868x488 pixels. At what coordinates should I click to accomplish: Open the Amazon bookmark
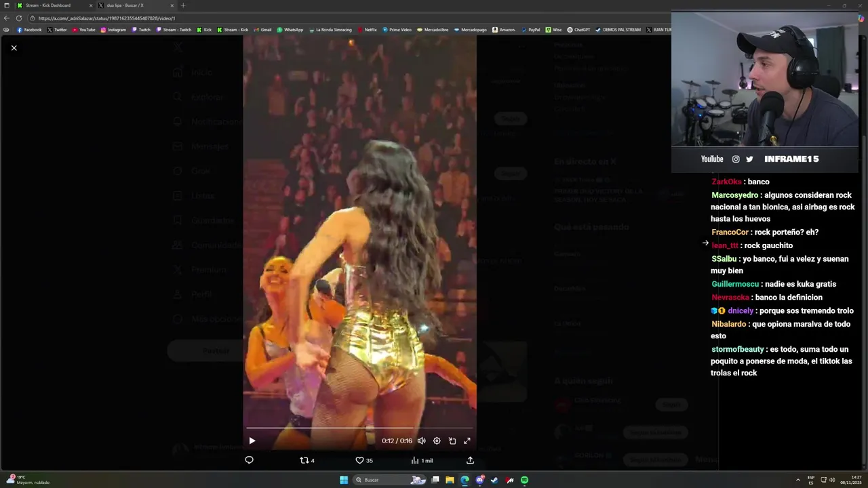(x=504, y=30)
